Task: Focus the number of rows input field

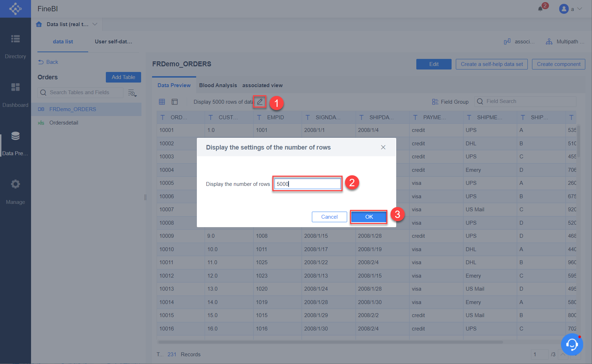Action: coord(307,184)
